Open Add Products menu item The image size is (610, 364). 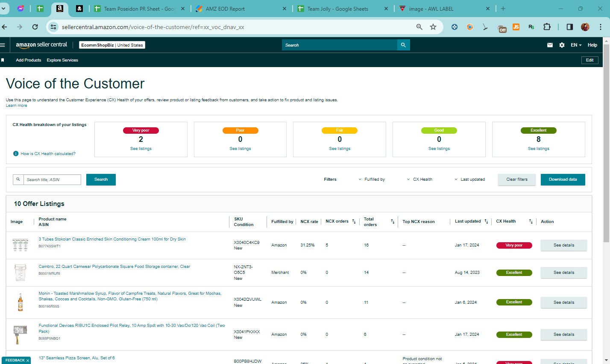click(x=29, y=60)
